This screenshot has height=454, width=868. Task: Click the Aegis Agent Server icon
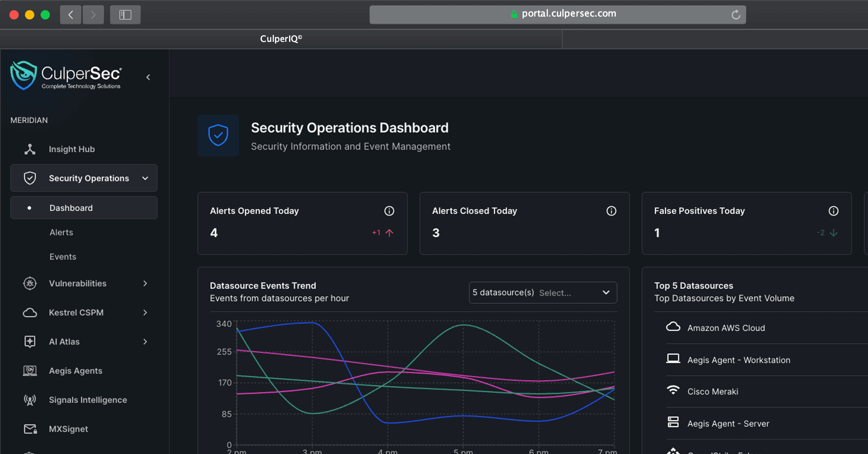pyautogui.click(x=673, y=422)
